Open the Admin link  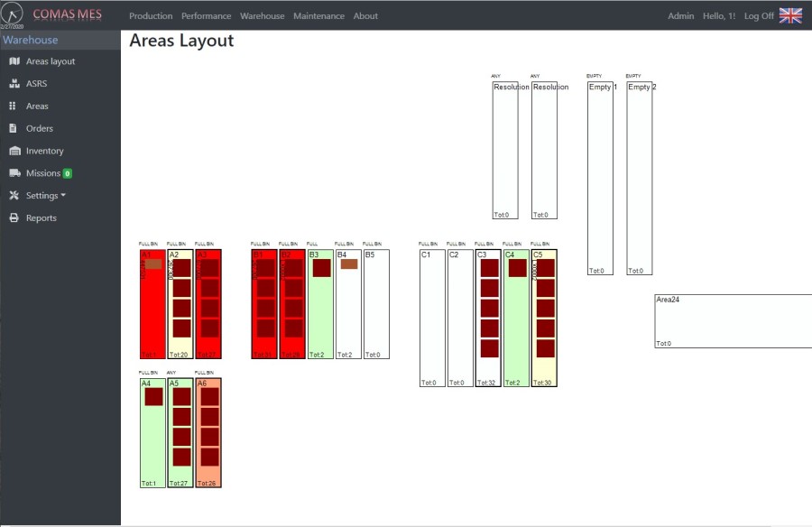680,16
